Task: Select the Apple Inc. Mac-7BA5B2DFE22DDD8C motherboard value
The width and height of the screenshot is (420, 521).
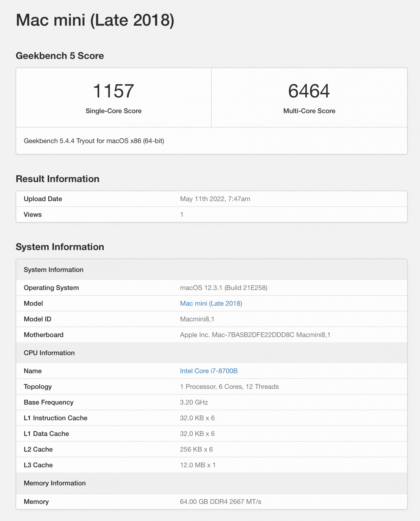Action: pos(255,335)
